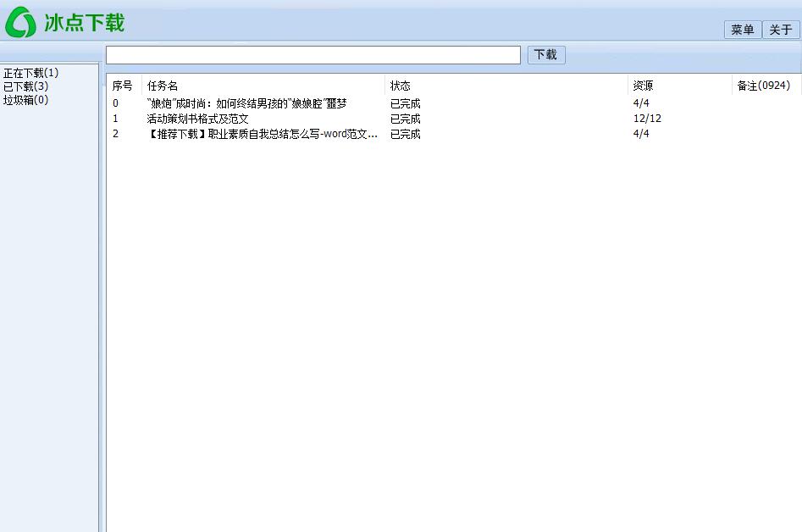Select task 【推荐下载】职业素质自我总结怎么写
Screen dimensions: 802x532
coord(262,134)
